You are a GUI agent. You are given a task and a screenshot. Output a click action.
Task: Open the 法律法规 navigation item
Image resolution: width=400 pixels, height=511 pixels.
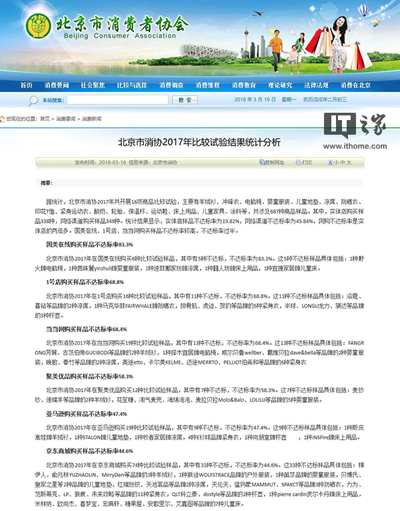point(316,85)
